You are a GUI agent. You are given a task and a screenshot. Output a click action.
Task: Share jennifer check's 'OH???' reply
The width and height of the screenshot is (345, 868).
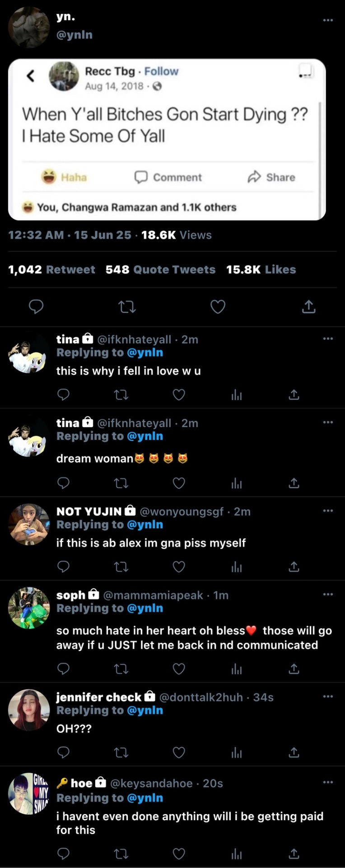294,752
